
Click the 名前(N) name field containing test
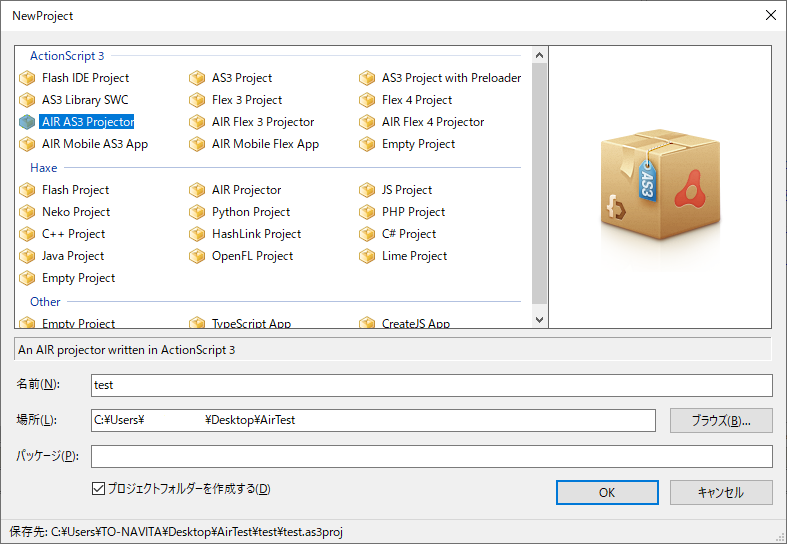coord(432,385)
